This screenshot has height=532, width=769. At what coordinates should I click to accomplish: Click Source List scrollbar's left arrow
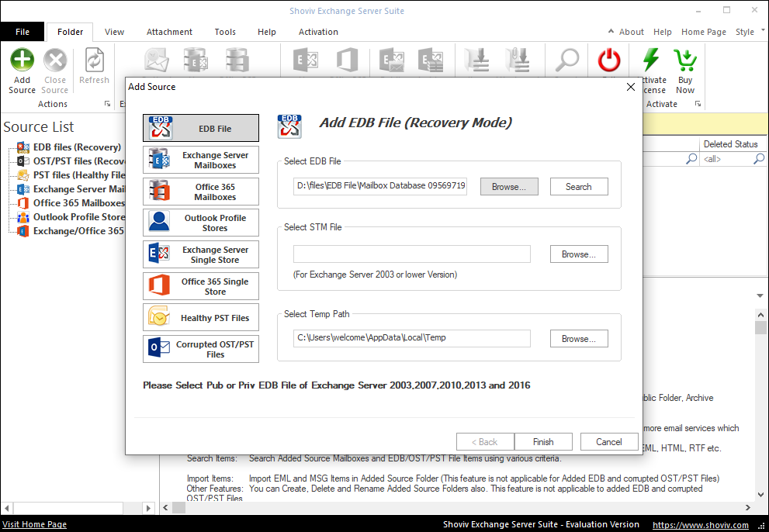point(6,509)
